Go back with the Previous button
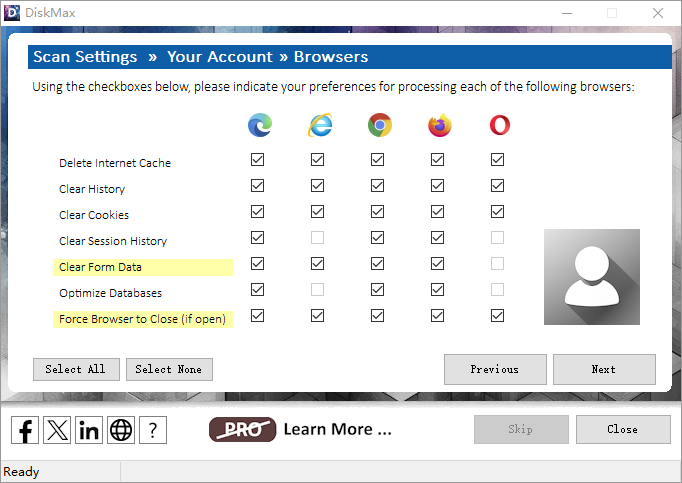 [x=495, y=369]
